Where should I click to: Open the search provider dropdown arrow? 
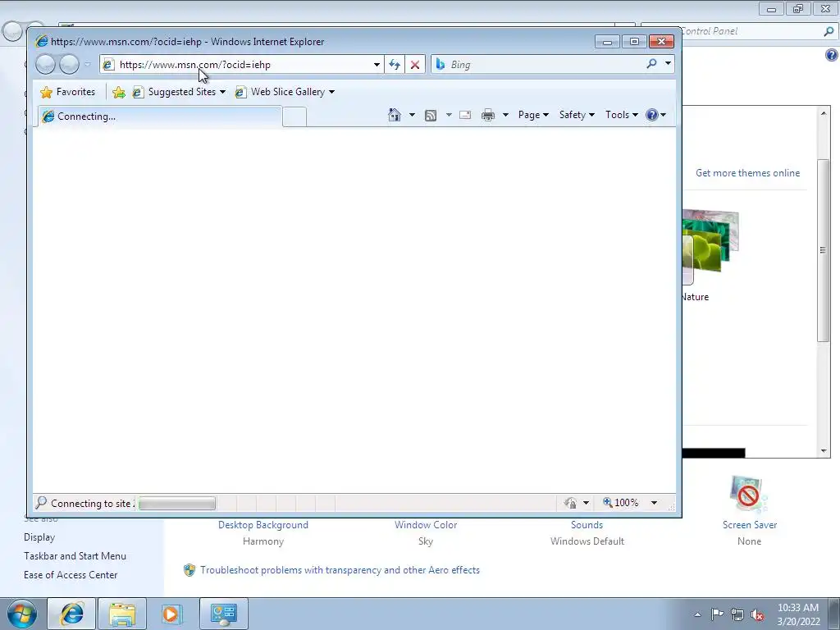tap(668, 64)
